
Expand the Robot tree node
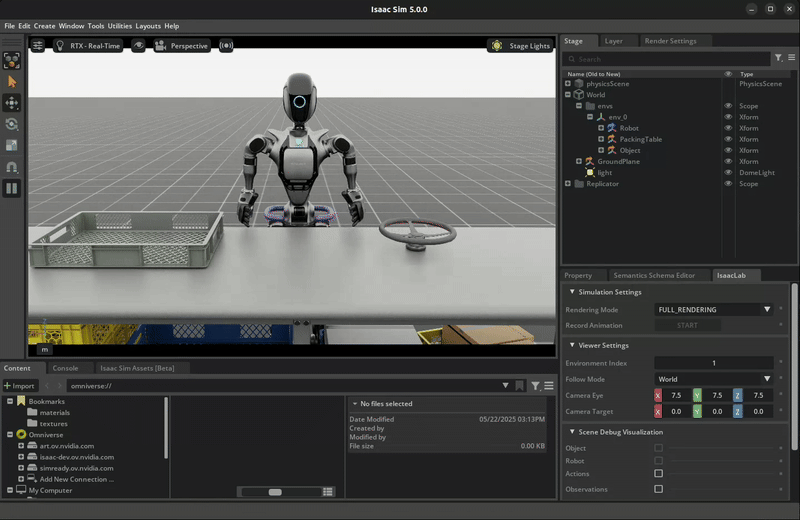coord(601,128)
